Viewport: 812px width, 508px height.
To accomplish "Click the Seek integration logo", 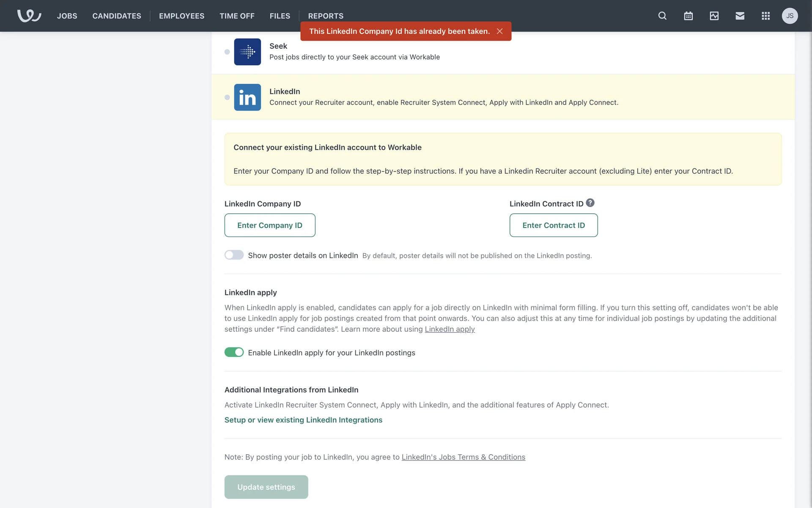I will [x=247, y=52].
